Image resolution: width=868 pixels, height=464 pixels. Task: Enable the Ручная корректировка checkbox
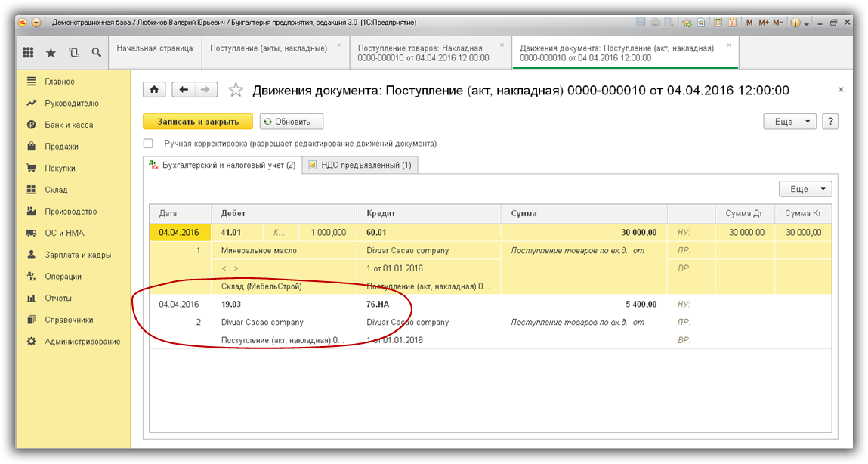pos(148,143)
